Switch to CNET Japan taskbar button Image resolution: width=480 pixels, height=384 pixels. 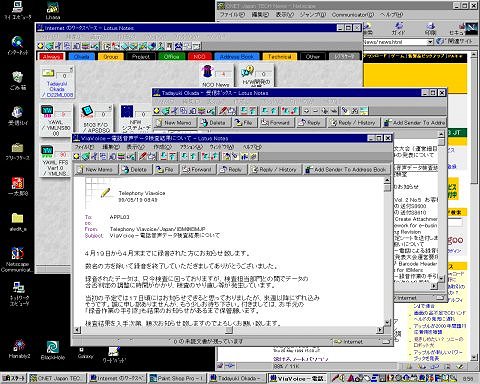point(57,378)
